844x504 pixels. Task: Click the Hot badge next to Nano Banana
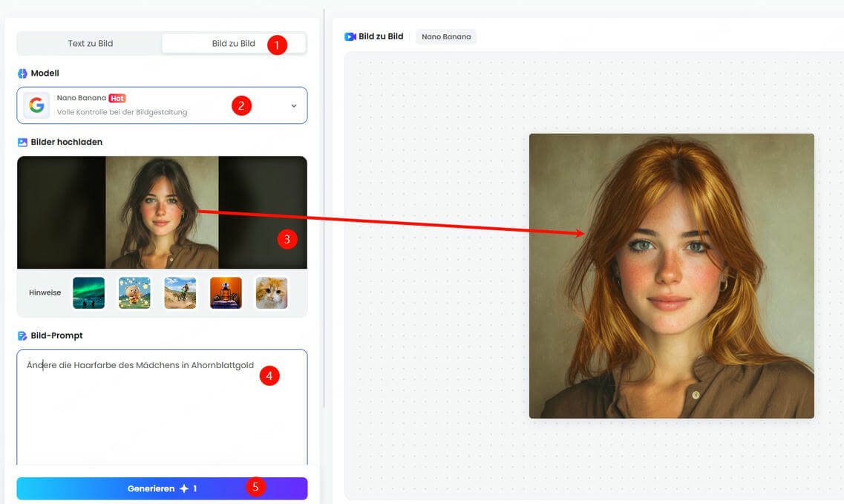(x=117, y=97)
